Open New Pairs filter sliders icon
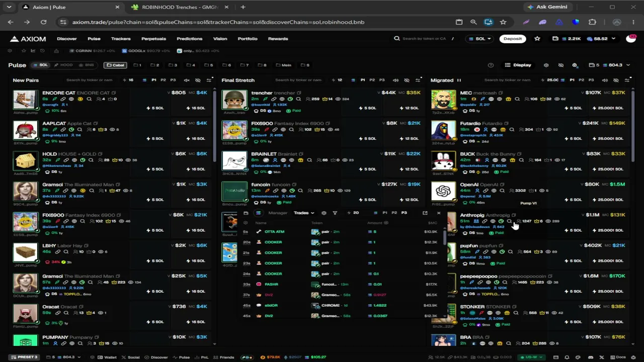The height and width of the screenshot is (362, 644). [x=209, y=80]
